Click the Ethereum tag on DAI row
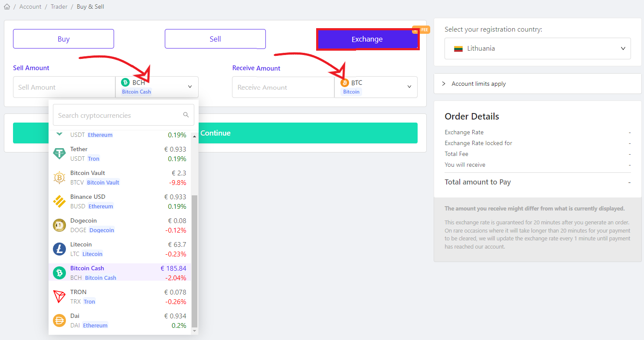Image resolution: width=644 pixels, height=340 pixels. pyautogui.click(x=95, y=325)
